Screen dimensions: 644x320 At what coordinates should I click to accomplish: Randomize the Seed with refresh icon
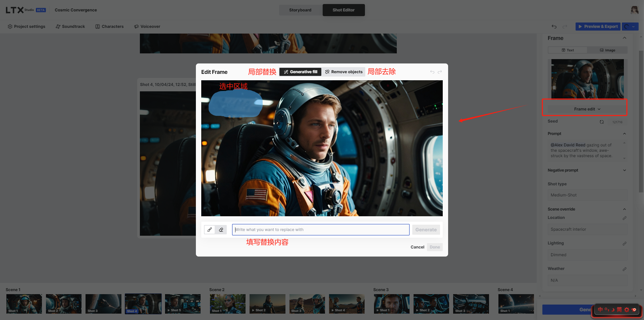pyautogui.click(x=602, y=122)
